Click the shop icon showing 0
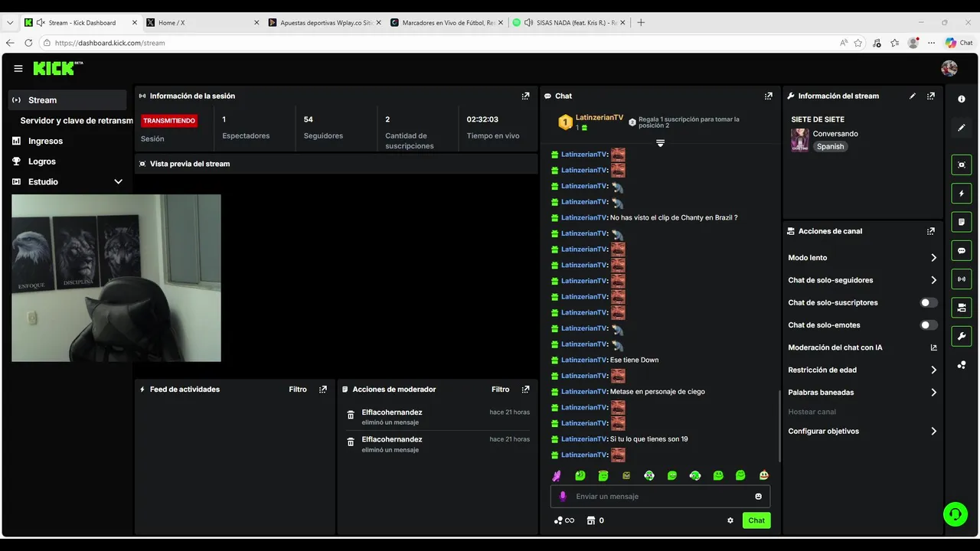Image resolution: width=980 pixels, height=551 pixels. [x=595, y=520]
